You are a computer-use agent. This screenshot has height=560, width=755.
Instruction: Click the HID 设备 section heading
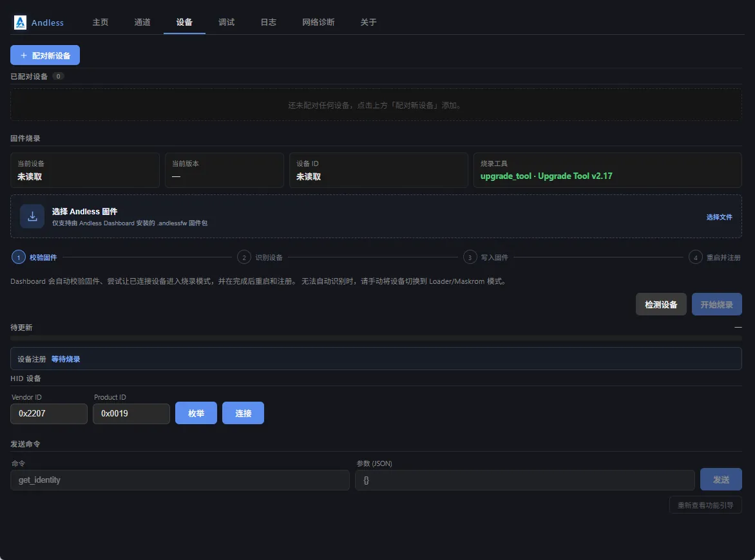26,378
